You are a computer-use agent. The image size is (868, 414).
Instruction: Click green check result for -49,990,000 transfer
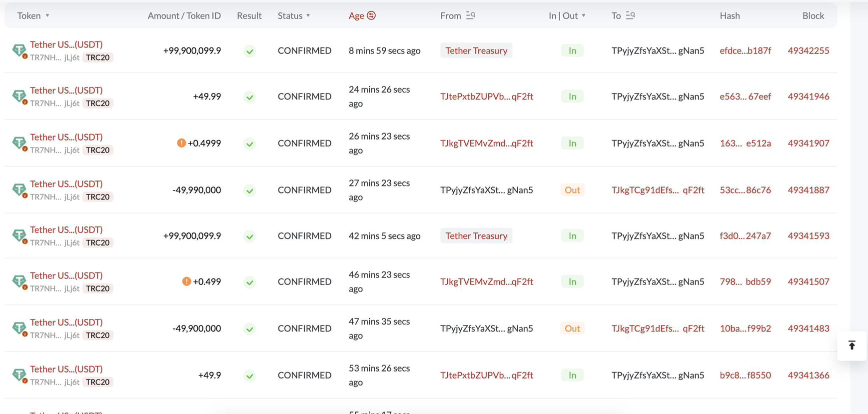coord(249,190)
